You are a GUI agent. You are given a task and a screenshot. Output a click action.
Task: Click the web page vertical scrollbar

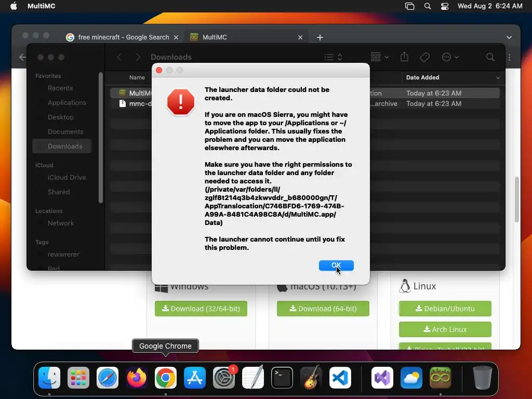click(x=517, y=199)
